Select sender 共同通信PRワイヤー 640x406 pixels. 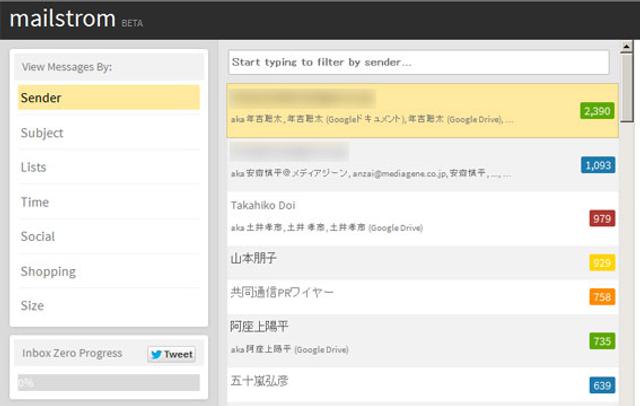click(x=422, y=297)
